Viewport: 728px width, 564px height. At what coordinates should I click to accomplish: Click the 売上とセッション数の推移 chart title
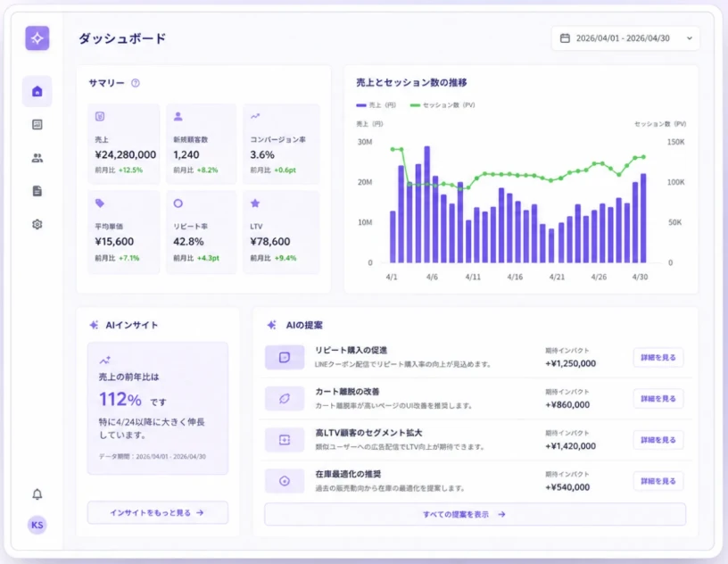point(411,83)
